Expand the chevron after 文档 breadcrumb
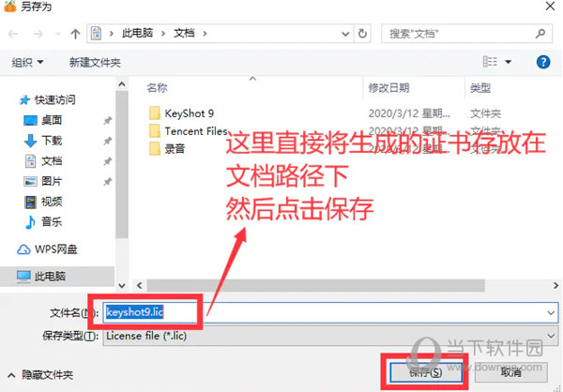This screenshot has width=563, height=392. 205,34
